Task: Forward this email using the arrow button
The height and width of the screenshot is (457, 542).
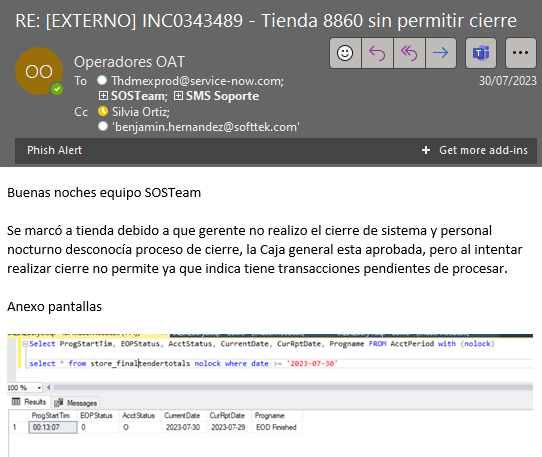Action: point(441,53)
